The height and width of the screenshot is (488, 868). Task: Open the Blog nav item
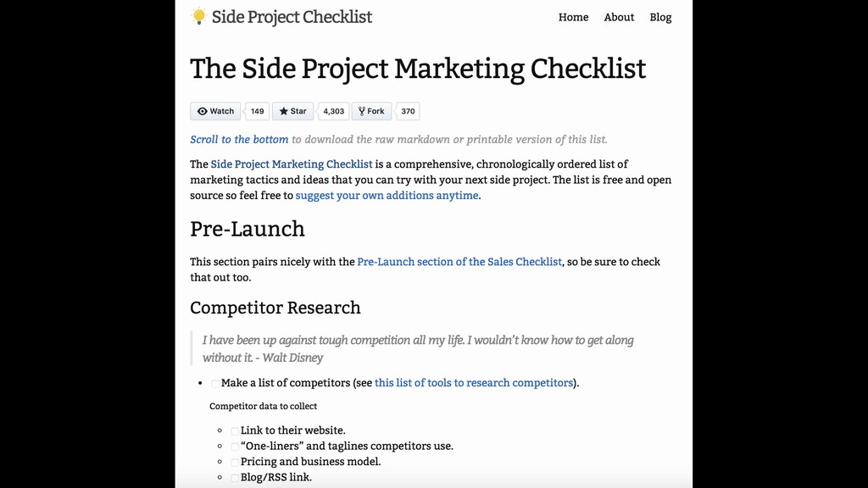[660, 17]
